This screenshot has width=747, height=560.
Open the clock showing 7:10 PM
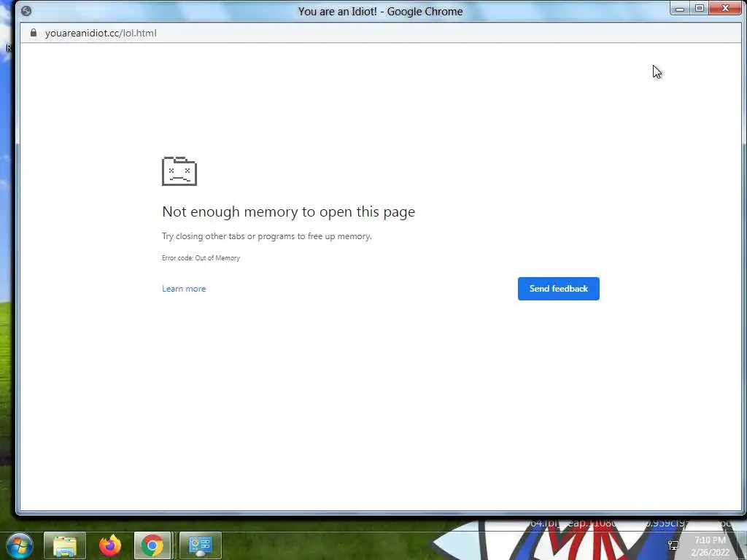710,546
